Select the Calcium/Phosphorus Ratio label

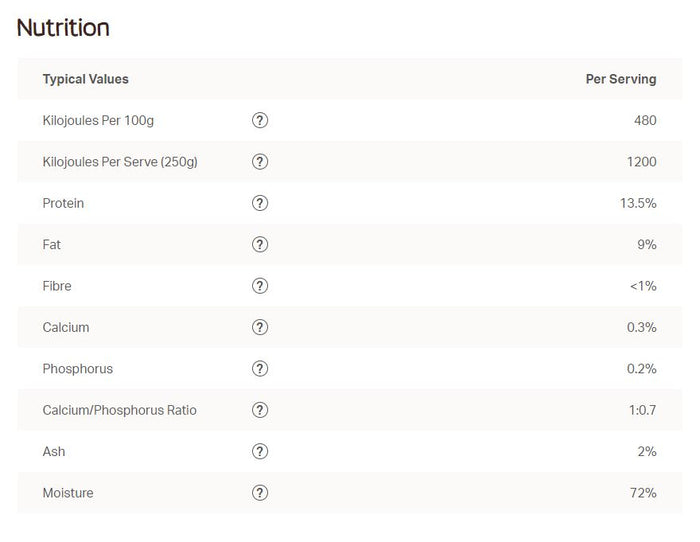120,410
